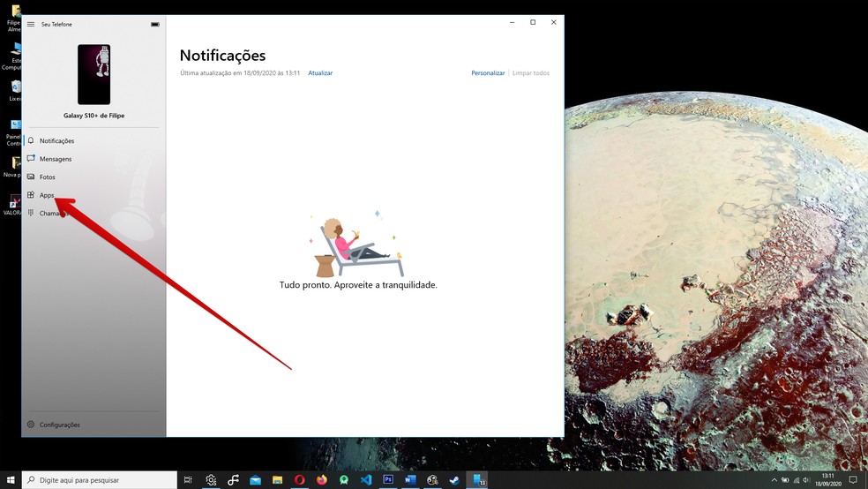Maximize the Seu Telefone window
The image size is (868, 489).
[533, 23]
